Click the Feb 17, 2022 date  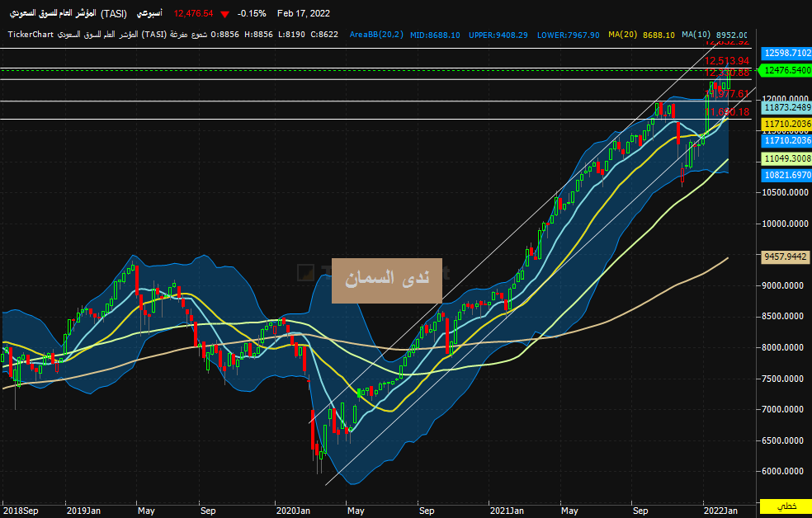coord(304,13)
